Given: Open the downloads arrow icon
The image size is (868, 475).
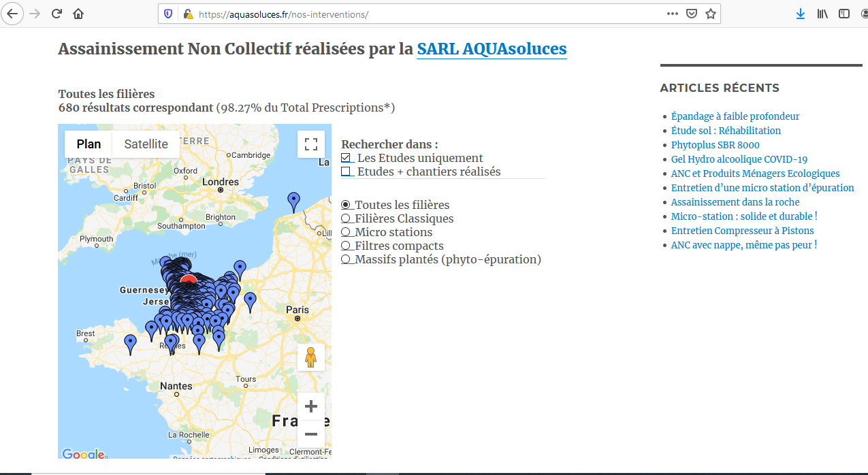Looking at the screenshot, I should tap(801, 14).
